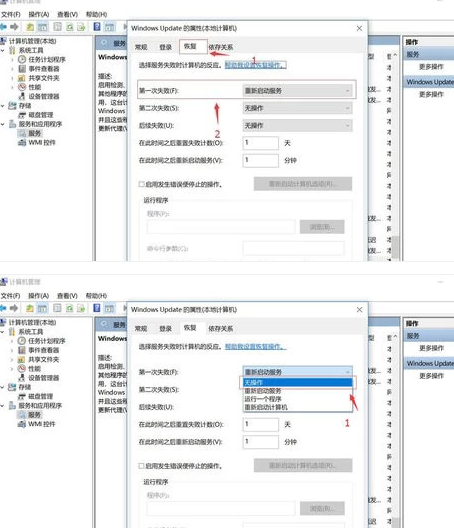
Task: Click the blue Help question-mark icon, bottom screenshot
Action: coord(97,308)
